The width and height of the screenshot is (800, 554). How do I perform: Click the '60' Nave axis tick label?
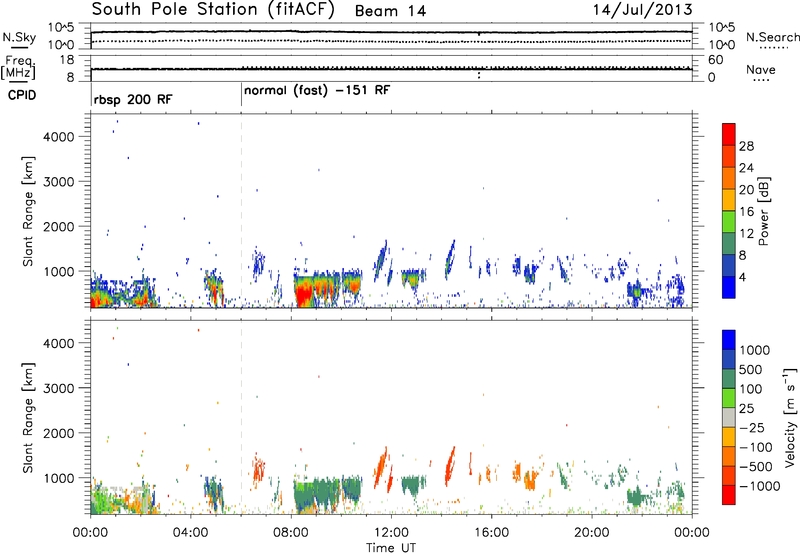point(715,60)
